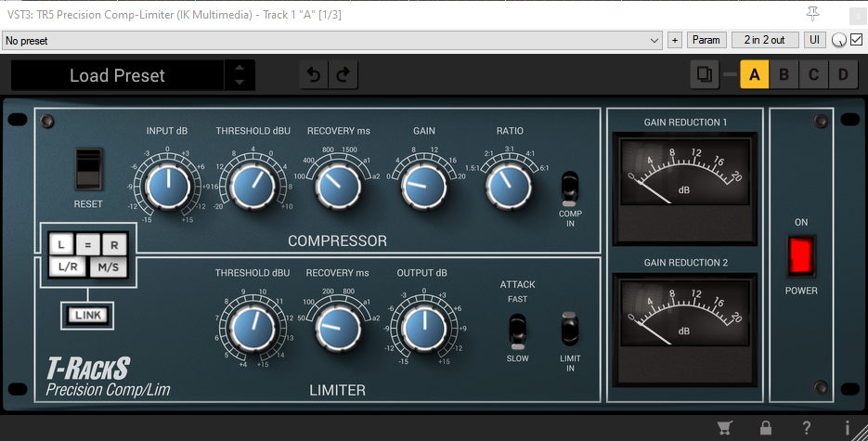The width and height of the screenshot is (868, 441).
Task: Turn off the red POWER switch
Action: [801, 255]
